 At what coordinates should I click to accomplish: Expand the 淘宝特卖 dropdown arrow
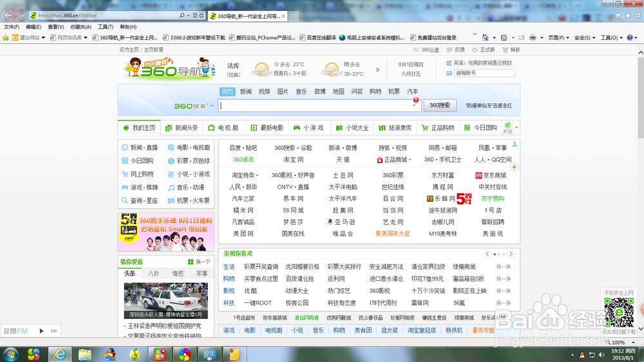[x=257, y=175]
